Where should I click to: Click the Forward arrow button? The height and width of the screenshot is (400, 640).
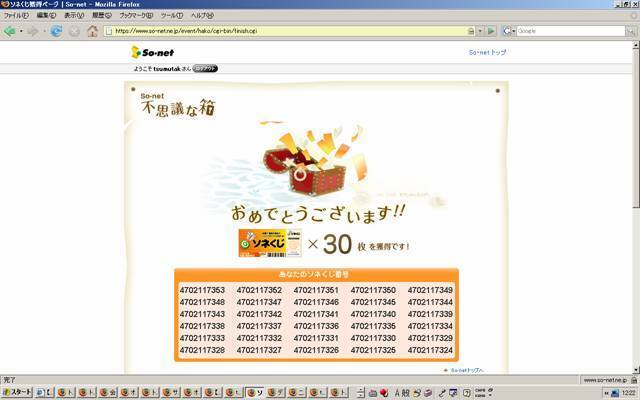click(33, 31)
